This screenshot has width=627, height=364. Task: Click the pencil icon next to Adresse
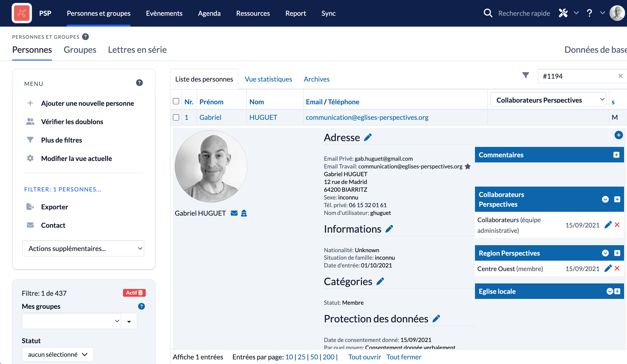pos(368,137)
